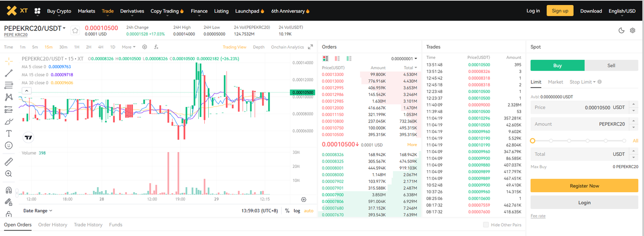Select the trend line drawing tool
Screen dimensions: 644x236
[x=9, y=73]
